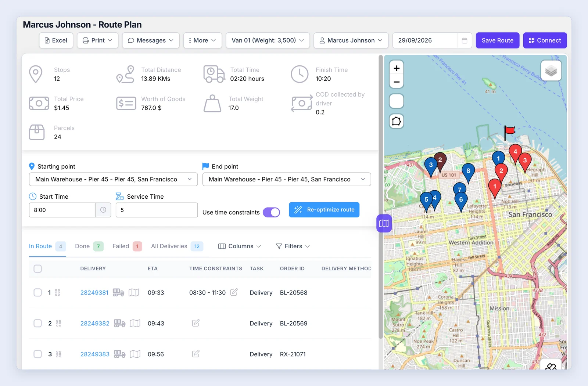588x386 pixels.
Task: Click the DELIVERY column header
Action: pos(93,268)
